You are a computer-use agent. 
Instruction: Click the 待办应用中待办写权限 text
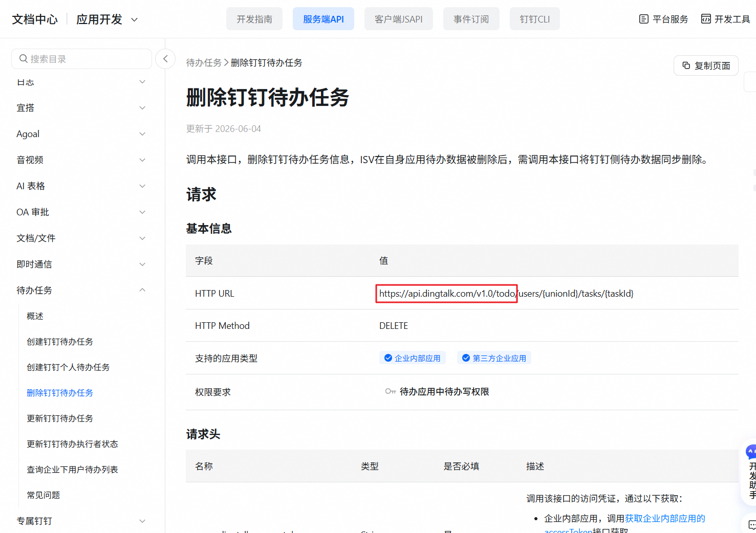pyautogui.click(x=444, y=391)
